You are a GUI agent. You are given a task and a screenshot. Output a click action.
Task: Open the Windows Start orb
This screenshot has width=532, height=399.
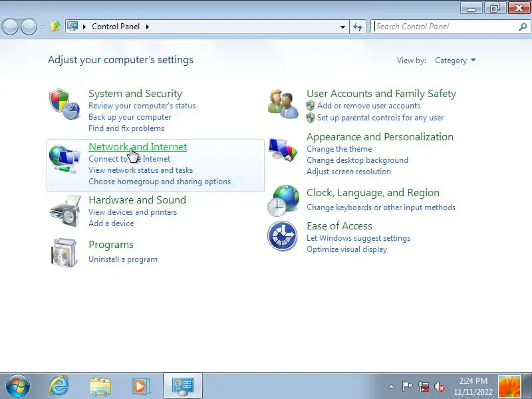(17, 386)
